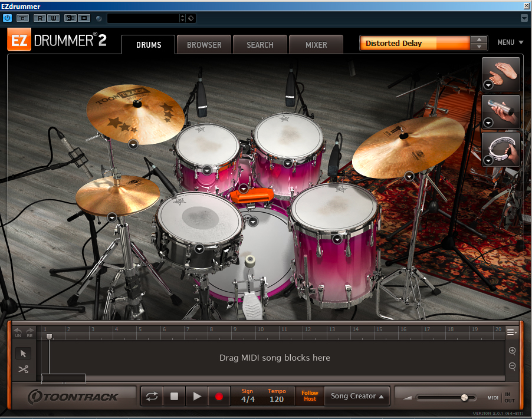Click the Toontrack logo

tap(73, 397)
